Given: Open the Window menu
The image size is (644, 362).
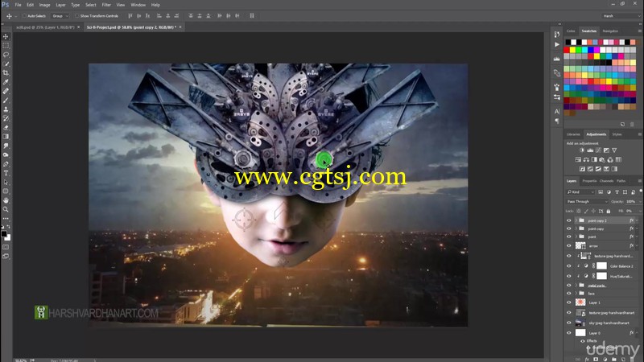Looking at the screenshot, I should [x=138, y=5].
